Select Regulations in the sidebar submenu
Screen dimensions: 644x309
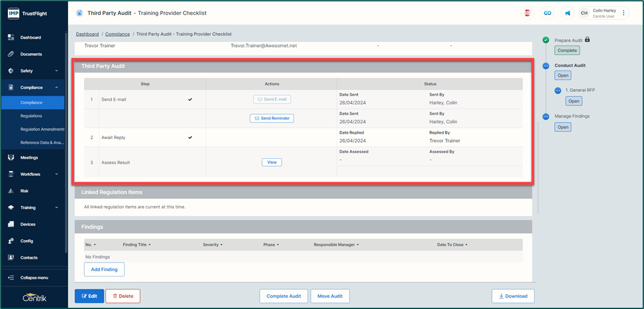pyautogui.click(x=31, y=116)
